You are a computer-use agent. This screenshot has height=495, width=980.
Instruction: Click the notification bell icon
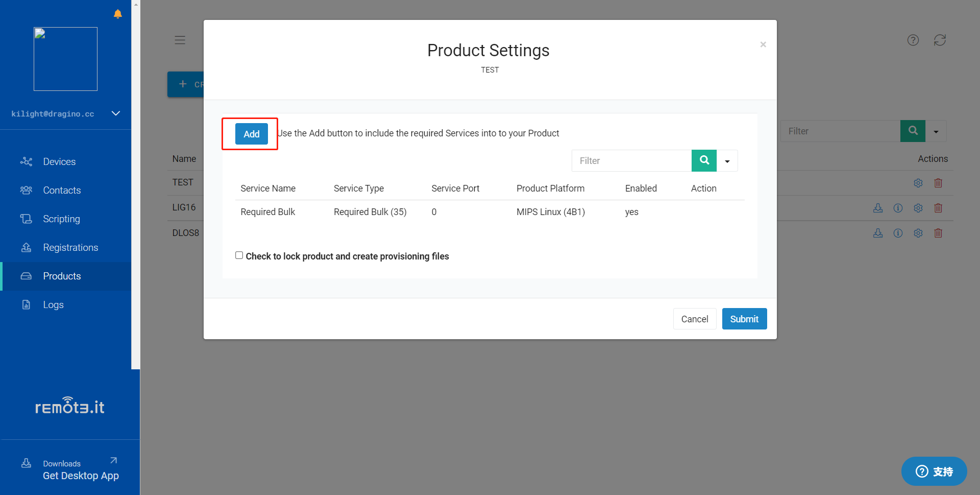[x=118, y=14]
